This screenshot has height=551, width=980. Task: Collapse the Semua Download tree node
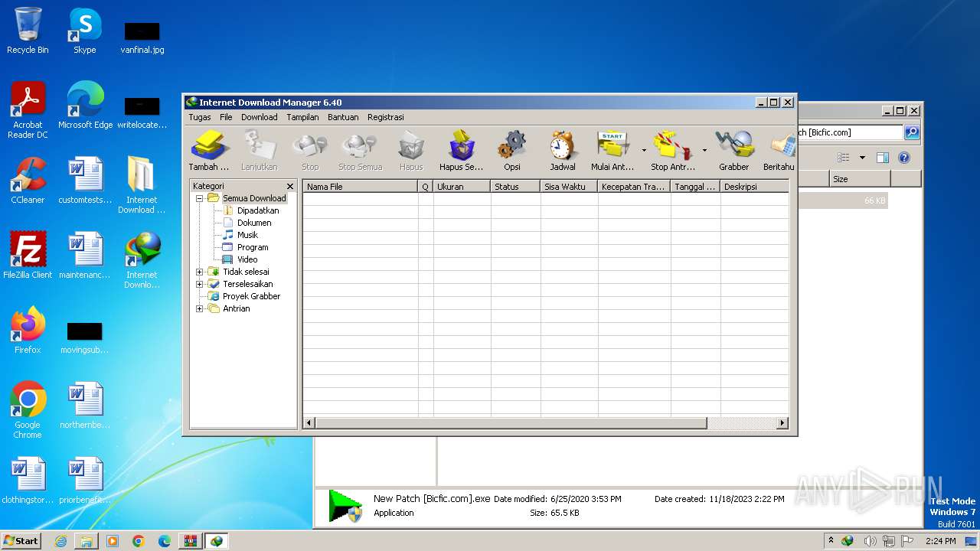200,198
